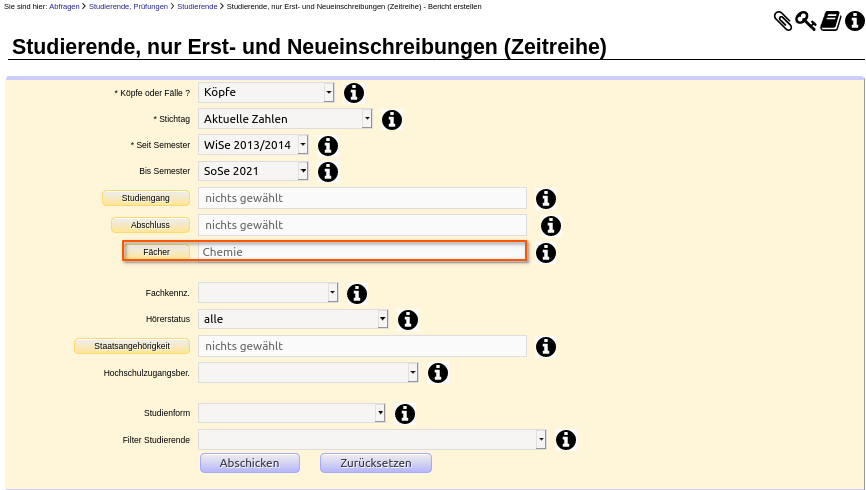Open the Filter Studierende dropdown
Screen dimensions: 866x490
372,440
